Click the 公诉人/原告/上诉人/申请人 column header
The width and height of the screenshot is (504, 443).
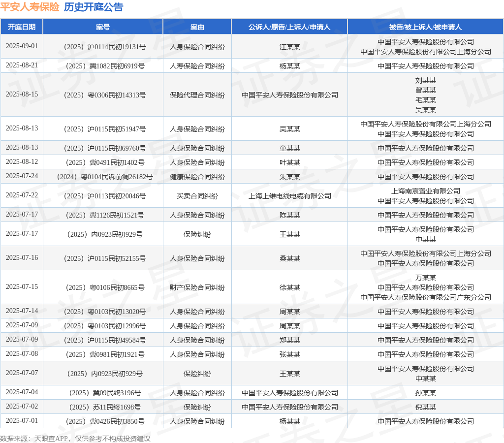289,27
